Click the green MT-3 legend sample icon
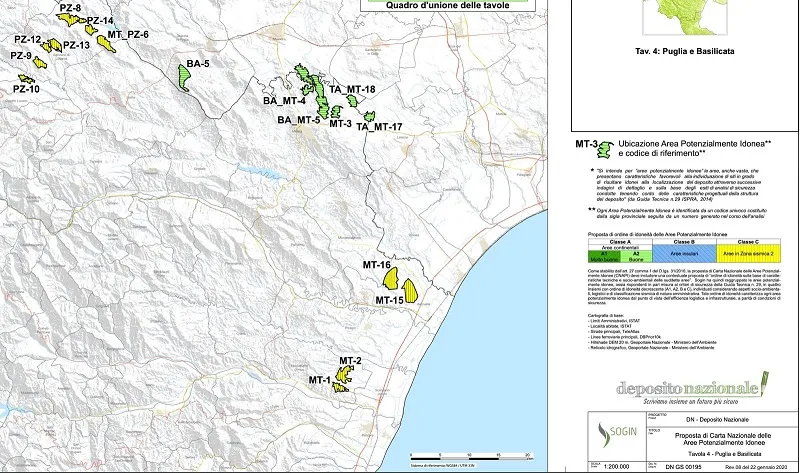This screenshot has width=800, height=473. [604, 151]
